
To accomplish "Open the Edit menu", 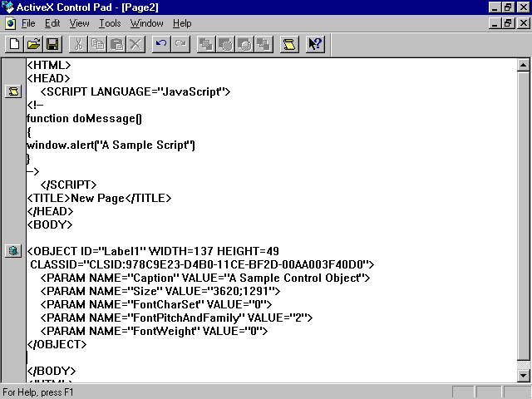I will tap(52, 23).
